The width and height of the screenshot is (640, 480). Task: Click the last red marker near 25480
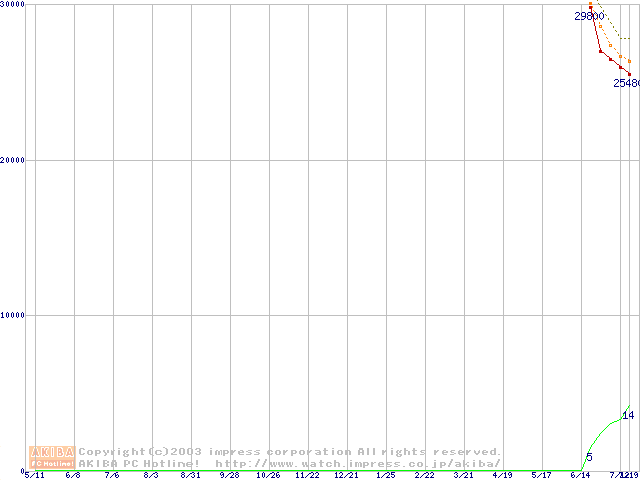(x=629, y=73)
